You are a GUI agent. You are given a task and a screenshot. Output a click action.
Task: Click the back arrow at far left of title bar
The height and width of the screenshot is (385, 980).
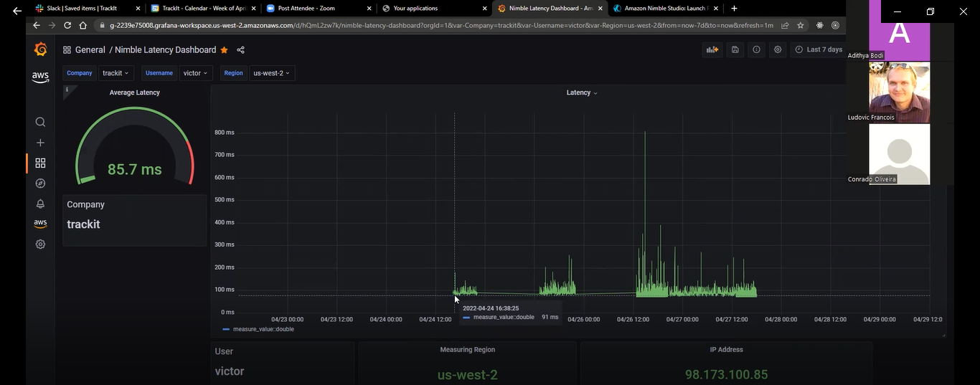pyautogui.click(x=17, y=11)
